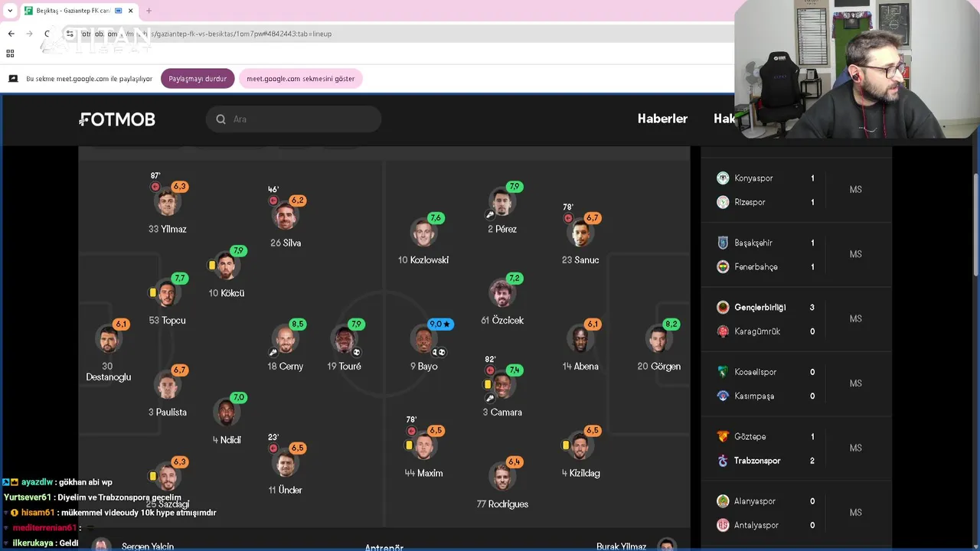Click Görgen's 8,2 rating badge
The width and height of the screenshot is (980, 551).
pos(671,324)
